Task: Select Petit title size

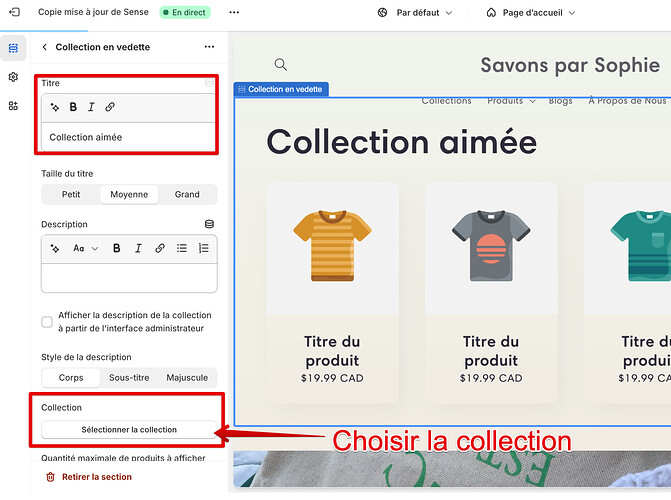Action: coord(71,194)
